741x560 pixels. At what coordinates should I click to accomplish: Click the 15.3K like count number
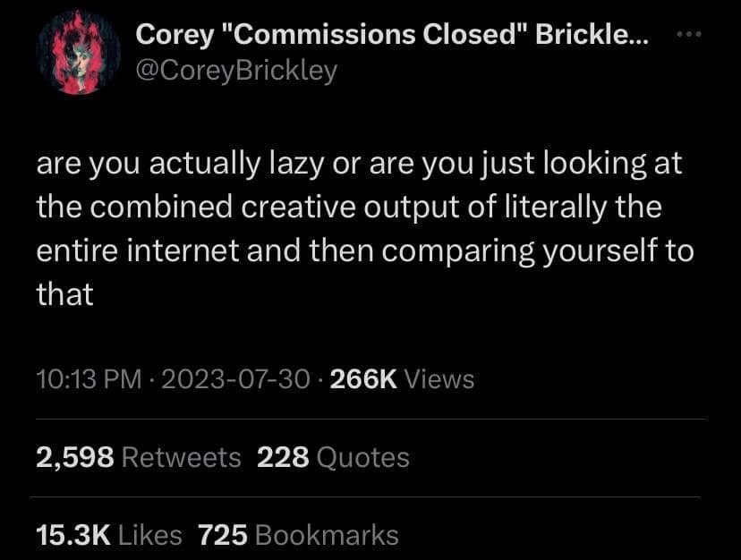[x=72, y=535]
